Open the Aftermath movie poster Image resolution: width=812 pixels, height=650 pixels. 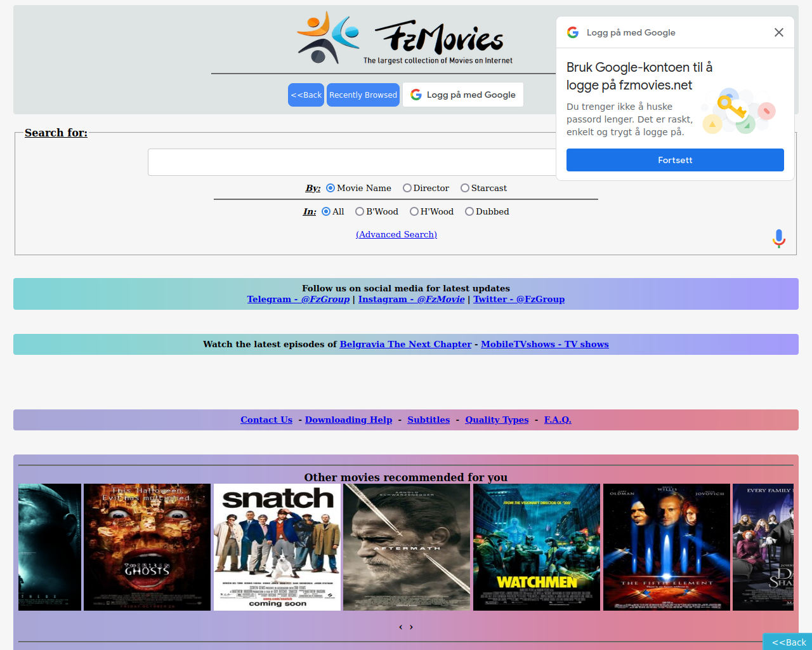coord(407,547)
